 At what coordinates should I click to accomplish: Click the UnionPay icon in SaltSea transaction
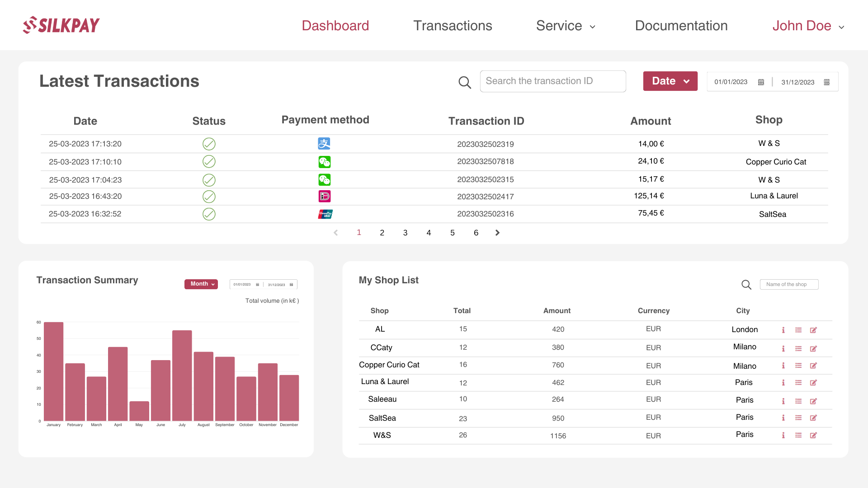[x=325, y=214]
